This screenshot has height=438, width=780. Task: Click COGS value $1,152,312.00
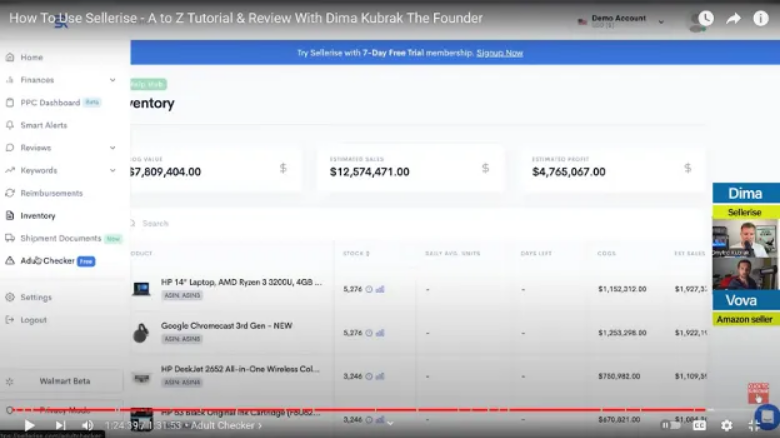[x=622, y=289]
